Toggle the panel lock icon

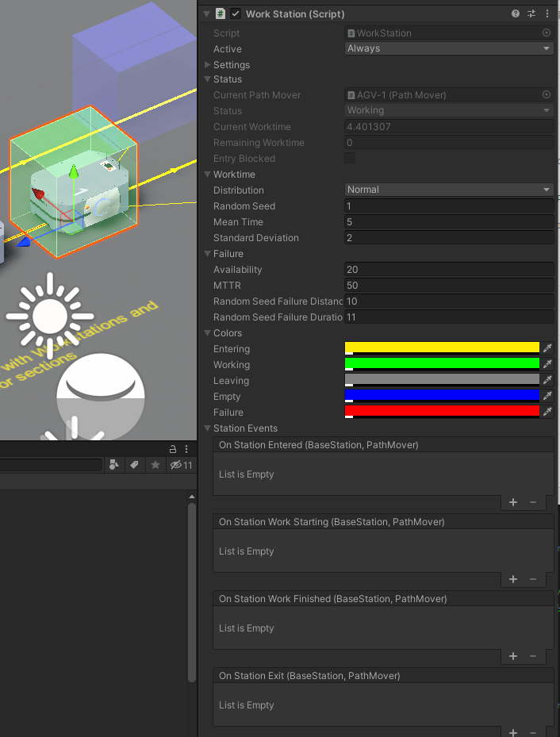point(173,449)
